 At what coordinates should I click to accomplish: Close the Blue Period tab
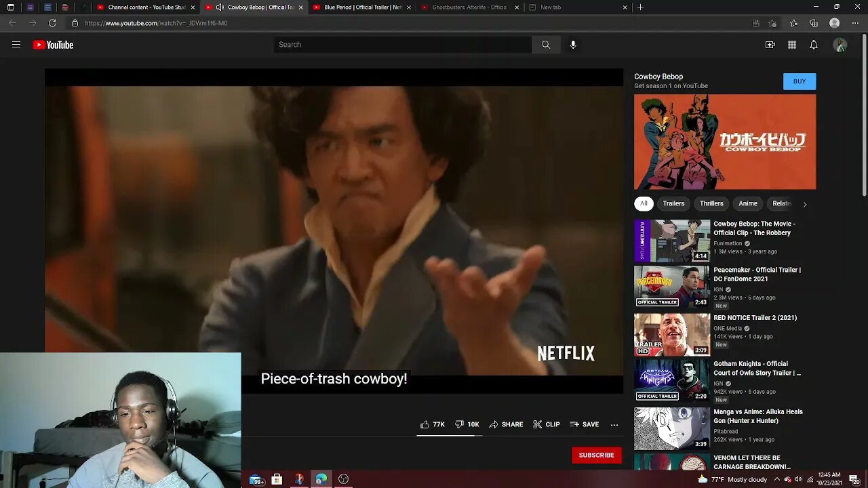tap(409, 7)
